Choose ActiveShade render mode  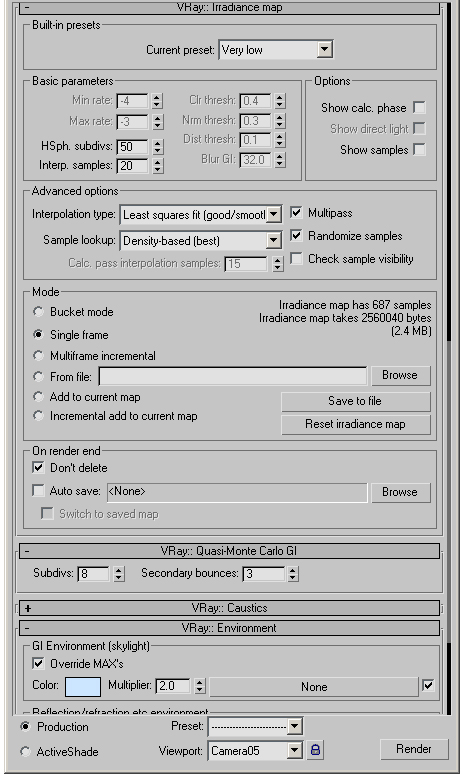tap(25, 751)
